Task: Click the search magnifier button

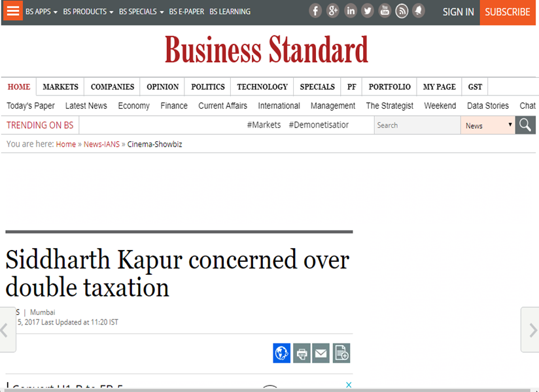Action: tap(525, 125)
